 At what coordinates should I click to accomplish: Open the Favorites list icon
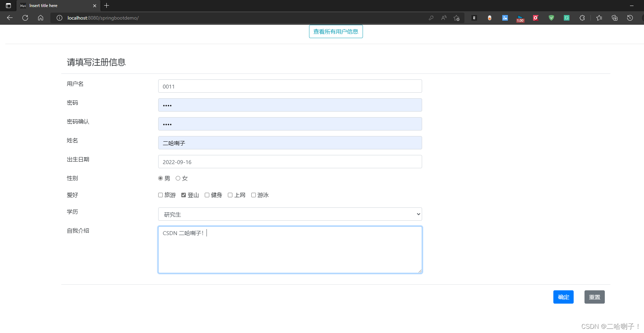pyautogui.click(x=599, y=18)
